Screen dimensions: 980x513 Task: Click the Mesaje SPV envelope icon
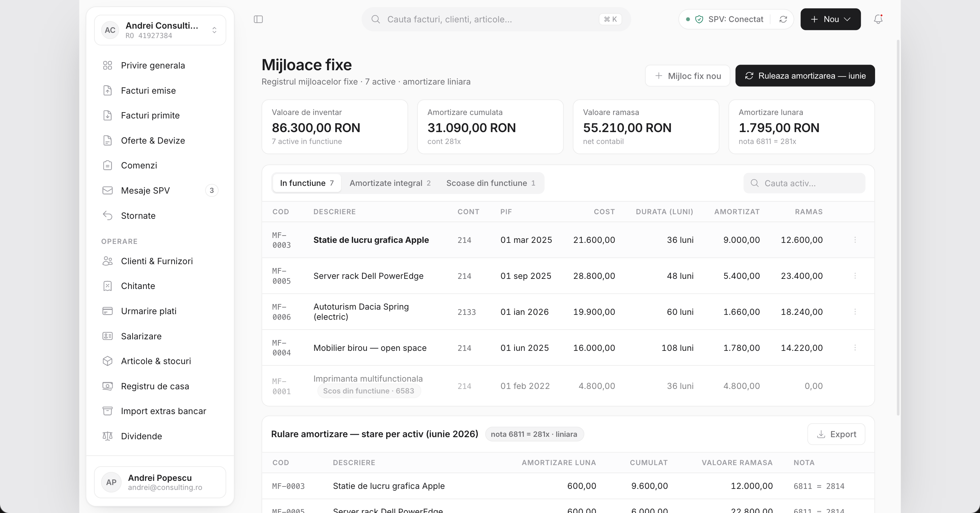tap(108, 190)
